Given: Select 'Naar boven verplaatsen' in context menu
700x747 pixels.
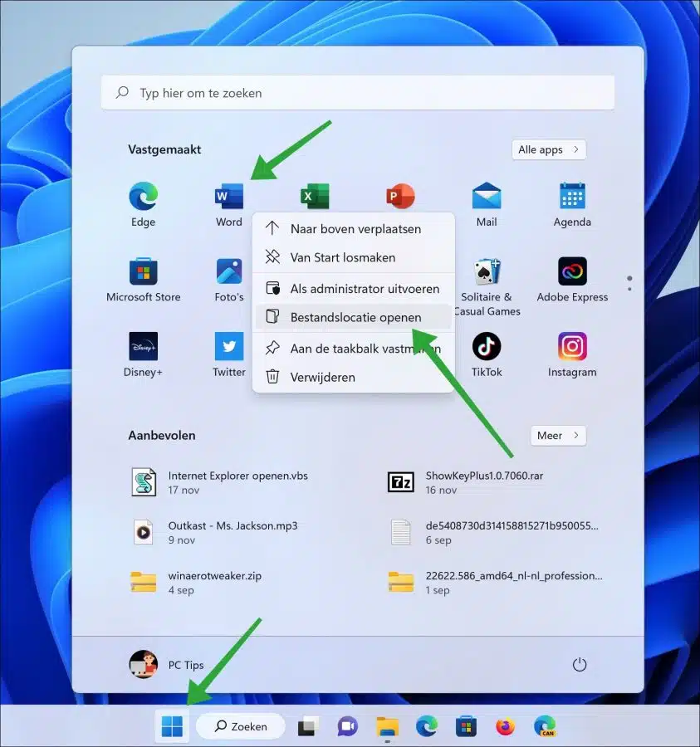Looking at the screenshot, I should click(353, 229).
